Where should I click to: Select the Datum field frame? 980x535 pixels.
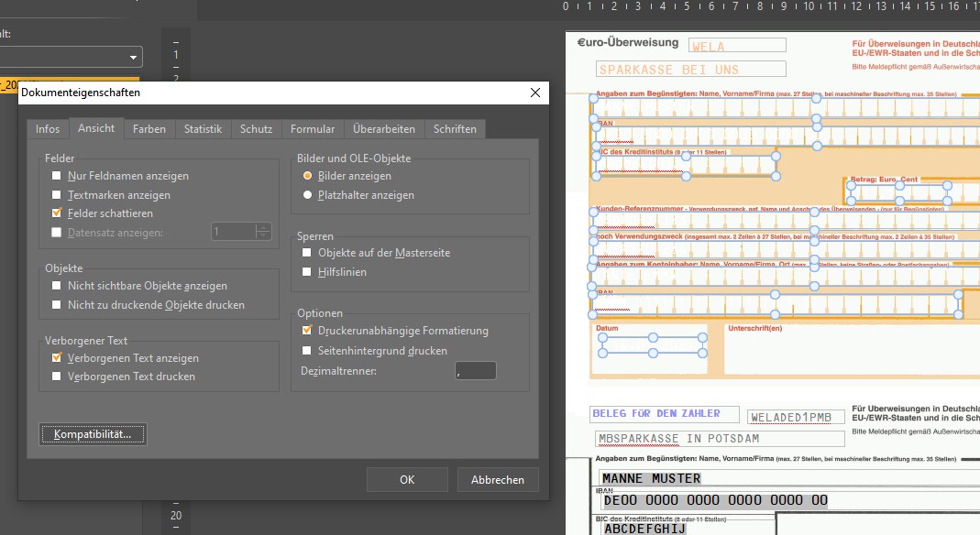point(653,345)
